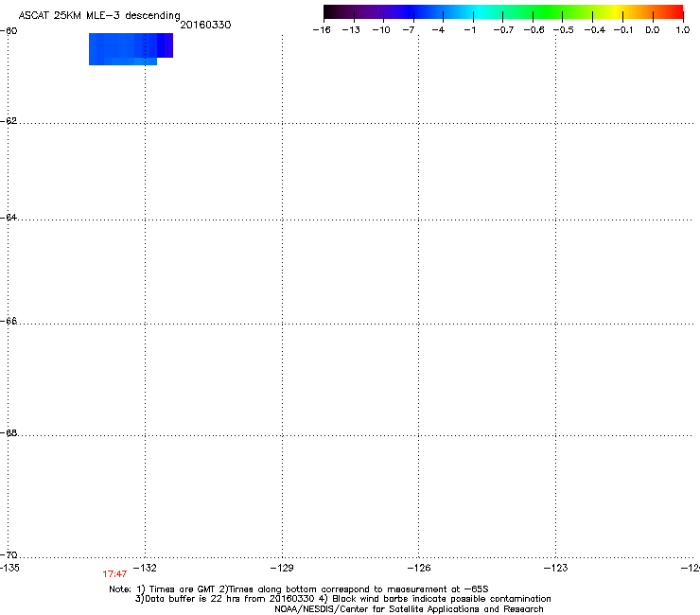
Task: Click the title "ASCAT 25KM MLE-3 descending"
Action: (x=99, y=16)
